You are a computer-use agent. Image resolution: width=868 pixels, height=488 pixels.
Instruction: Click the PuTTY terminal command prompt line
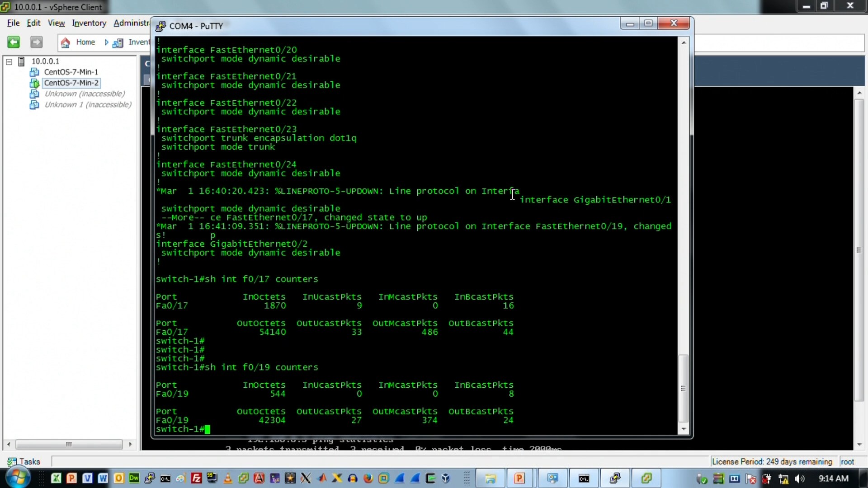coord(183,429)
